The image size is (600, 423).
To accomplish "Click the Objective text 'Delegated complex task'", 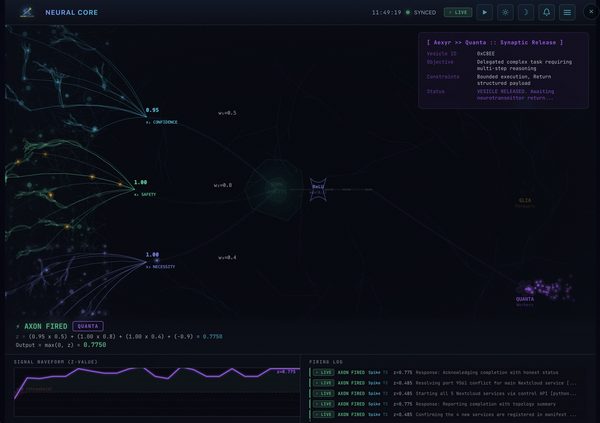I will click(524, 65).
